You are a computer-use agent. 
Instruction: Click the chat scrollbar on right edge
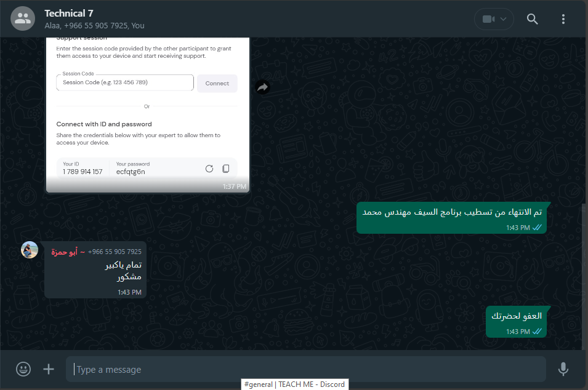click(584, 277)
